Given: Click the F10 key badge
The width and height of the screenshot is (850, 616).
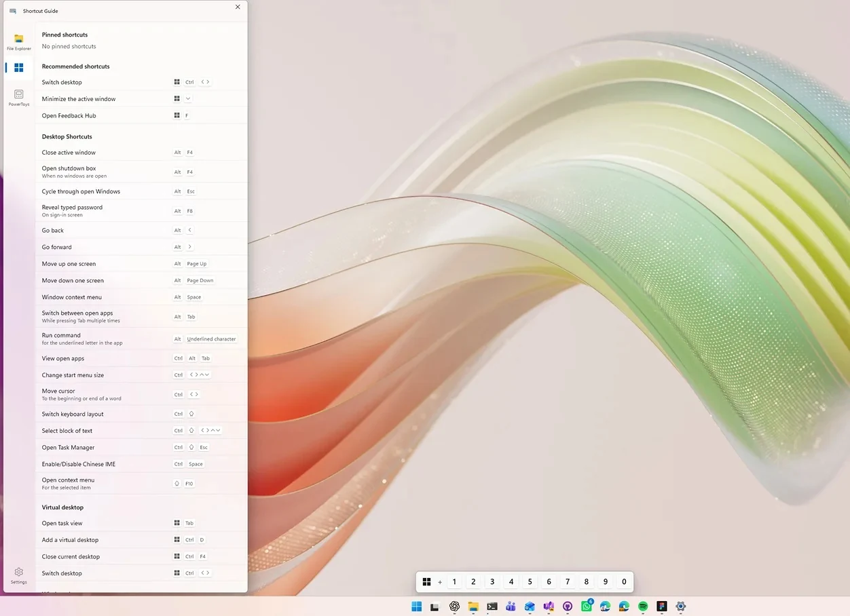Looking at the screenshot, I should [x=189, y=484].
